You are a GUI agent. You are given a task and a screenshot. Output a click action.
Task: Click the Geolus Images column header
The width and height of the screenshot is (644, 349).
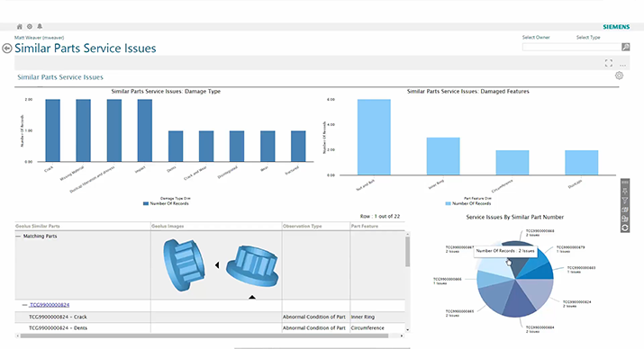[x=216, y=227]
